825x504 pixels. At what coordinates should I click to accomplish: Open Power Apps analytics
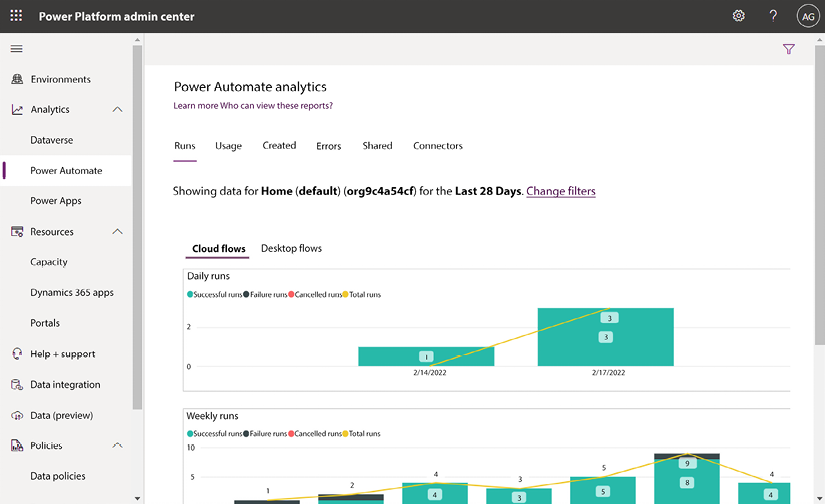tap(56, 201)
